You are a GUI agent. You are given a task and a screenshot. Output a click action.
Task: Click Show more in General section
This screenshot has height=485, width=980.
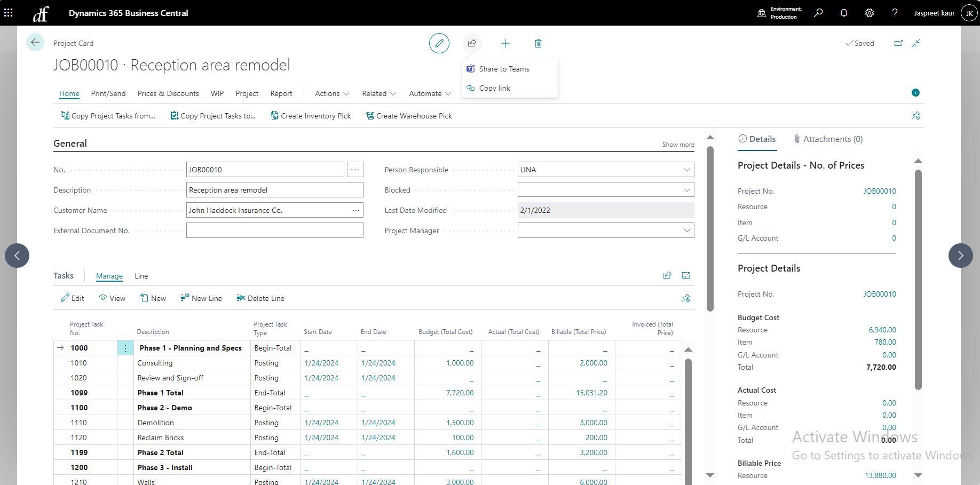coord(678,145)
